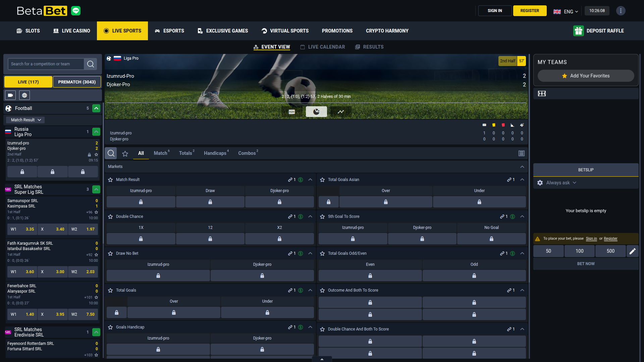644x362 pixels.
Task: Open the favorite markets star icon
Action: point(125,153)
